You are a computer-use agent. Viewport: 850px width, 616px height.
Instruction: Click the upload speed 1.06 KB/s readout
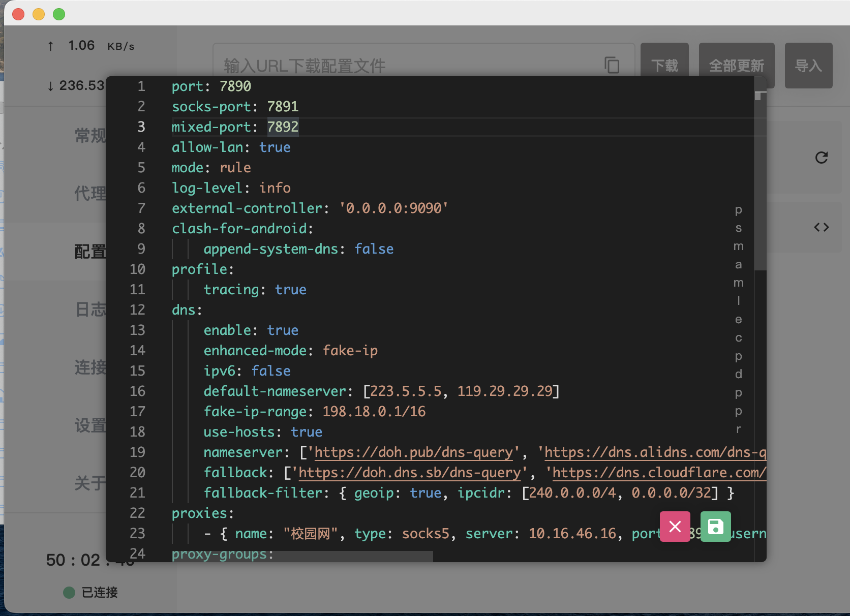91,46
